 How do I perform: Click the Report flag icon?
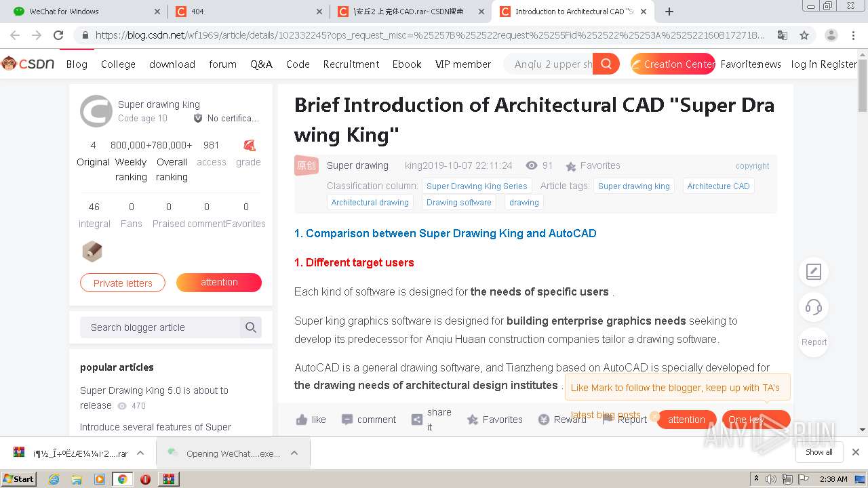pyautogui.click(x=608, y=420)
